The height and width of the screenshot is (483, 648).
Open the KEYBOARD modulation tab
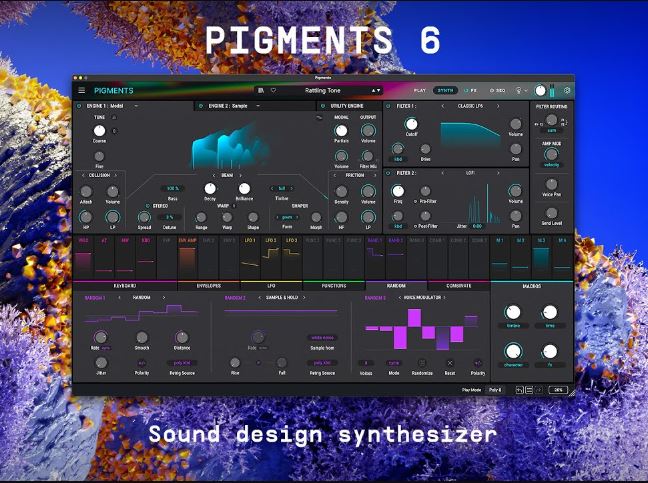click(x=125, y=286)
